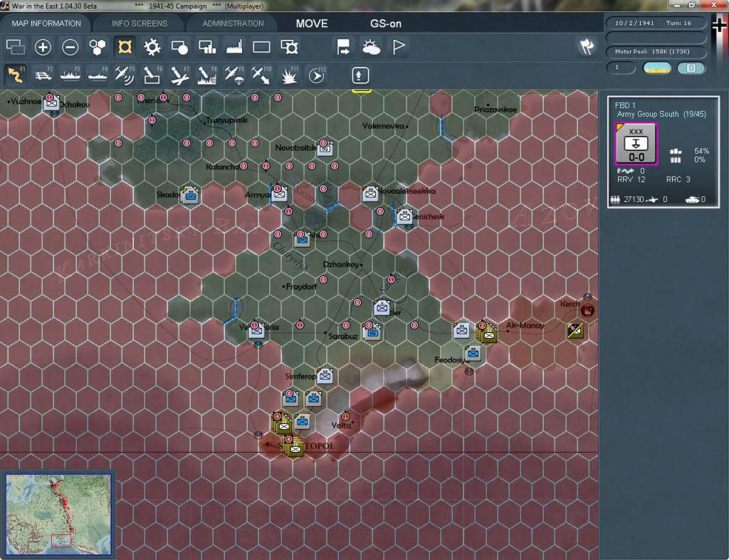The width and height of the screenshot is (729, 560).
Task: Click the flag with arrow icon
Action: [343, 47]
